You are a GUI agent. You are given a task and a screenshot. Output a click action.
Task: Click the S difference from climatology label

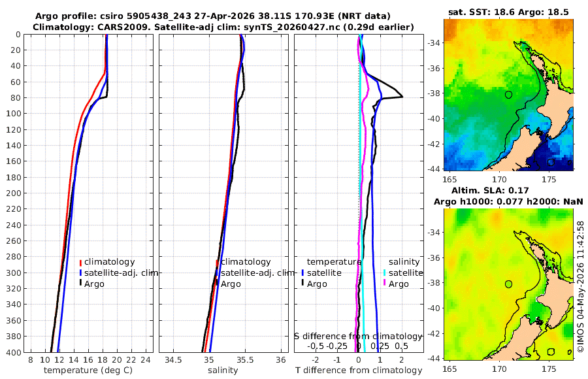pyautogui.click(x=358, y=337)
